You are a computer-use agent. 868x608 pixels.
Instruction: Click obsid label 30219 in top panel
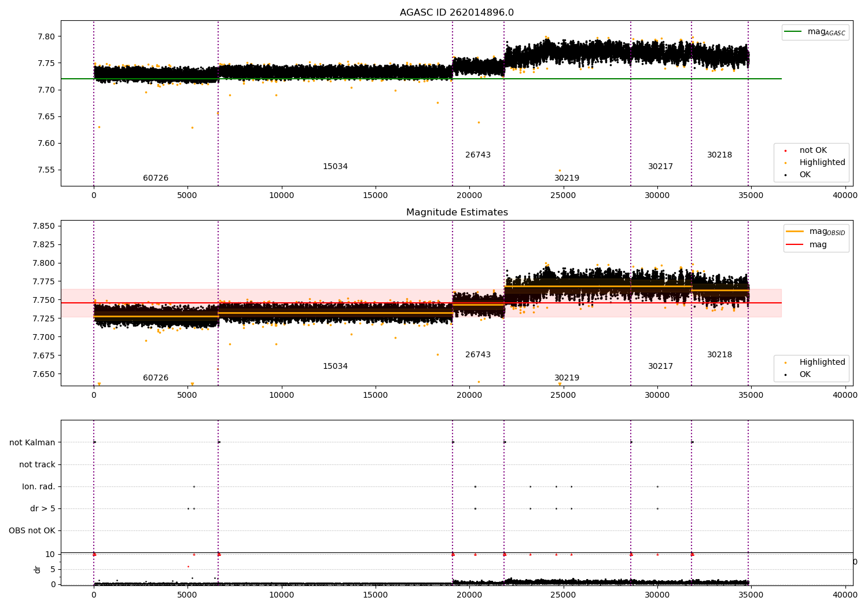tap(567, 178)
